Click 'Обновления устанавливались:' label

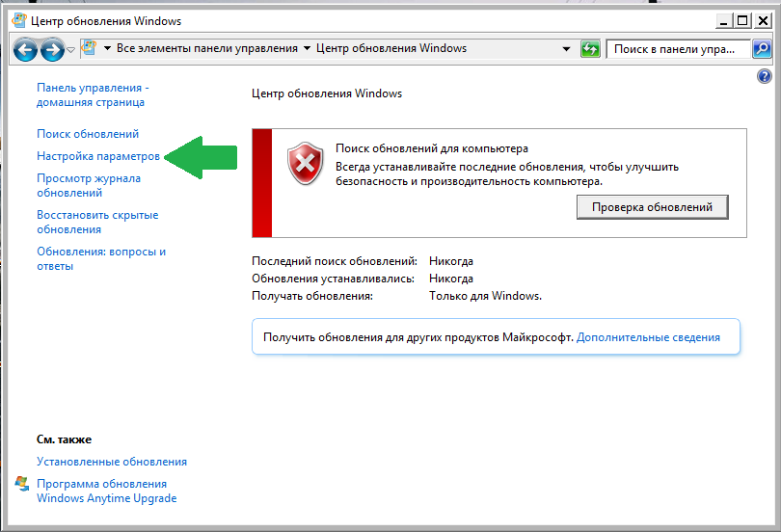[x=333, y=279]
